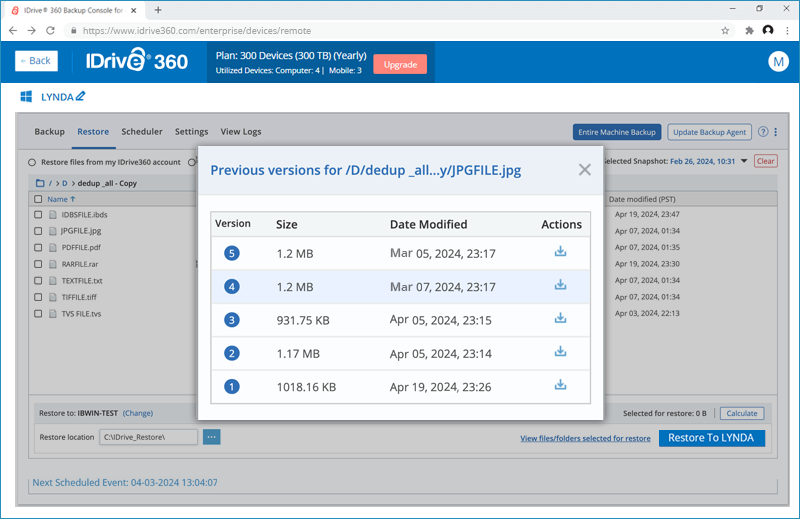Select Restore files from my IDrive360 account
Screen dimensions: 800x519
click(x=32, y=162)
